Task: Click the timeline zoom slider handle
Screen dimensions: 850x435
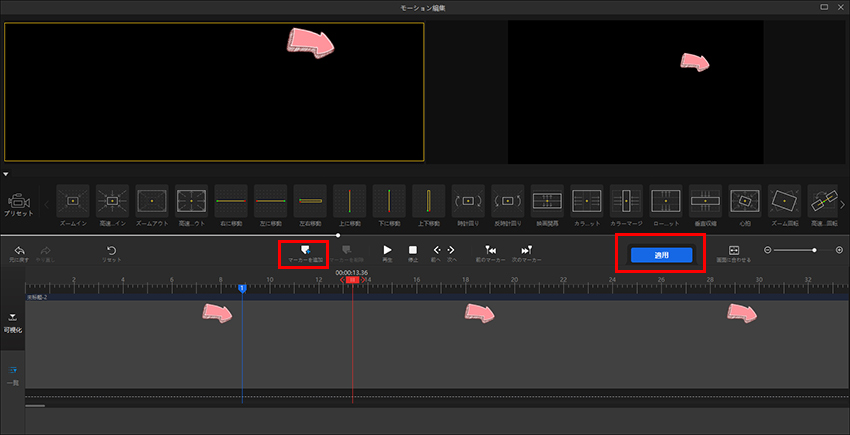Action: coord(814,250)
